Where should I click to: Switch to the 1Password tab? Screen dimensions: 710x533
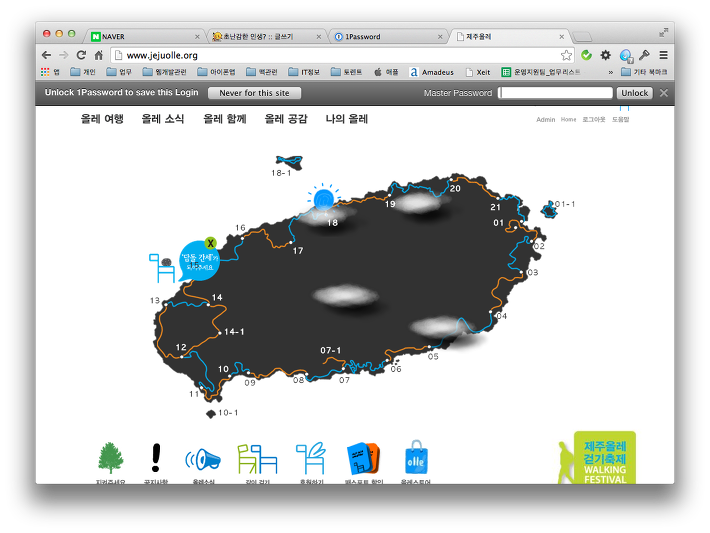coord(387,37)
